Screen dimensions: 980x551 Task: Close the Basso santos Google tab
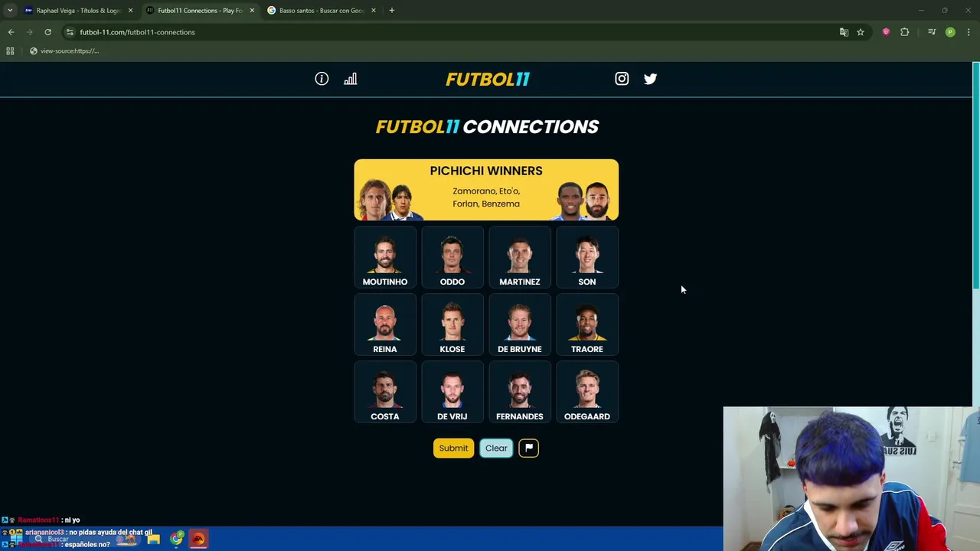(x=373, y=11)
